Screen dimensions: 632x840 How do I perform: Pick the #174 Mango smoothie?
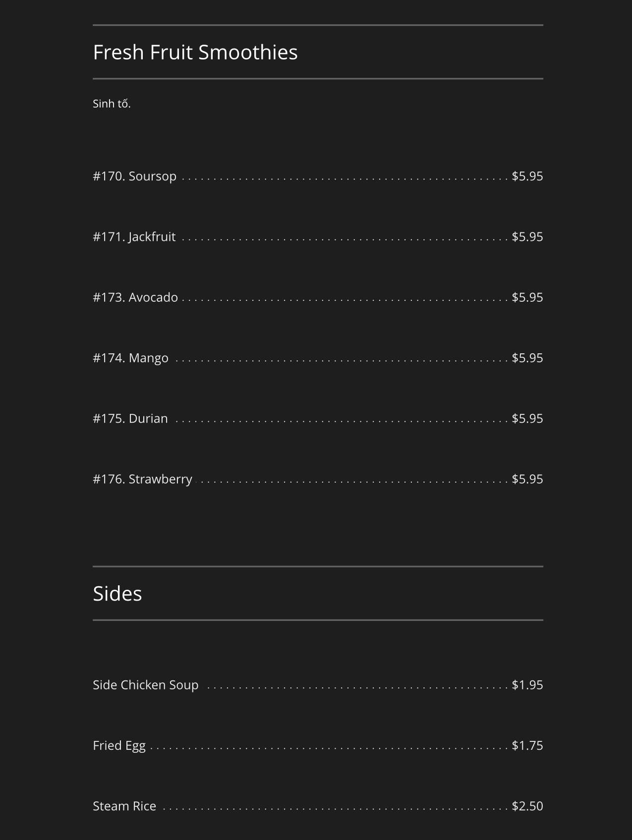[130, 358]
